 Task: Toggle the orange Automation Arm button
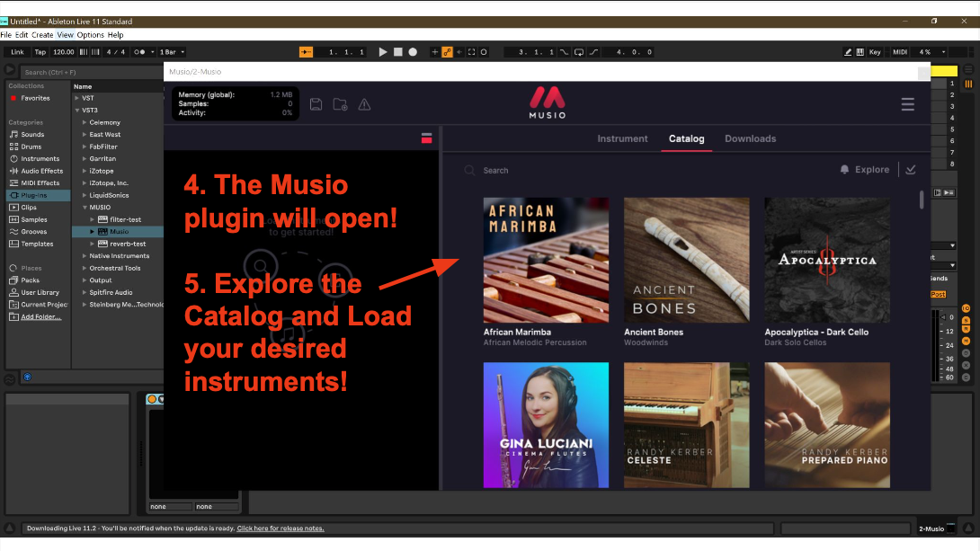click(447, 52)
